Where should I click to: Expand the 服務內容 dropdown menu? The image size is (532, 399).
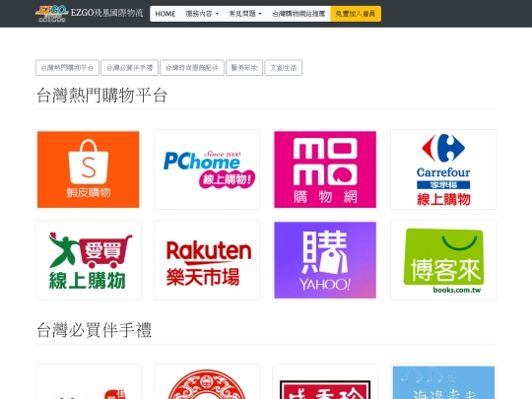pyautogui.click(x=202, y=14)
